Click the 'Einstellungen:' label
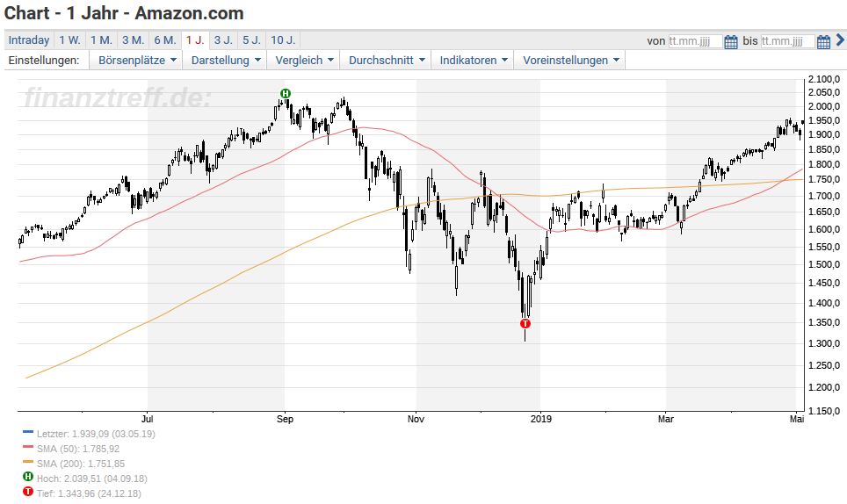Image resolution: width=847 pixels, height=504 pixels. pyautogui.click(x=44, y=61)
